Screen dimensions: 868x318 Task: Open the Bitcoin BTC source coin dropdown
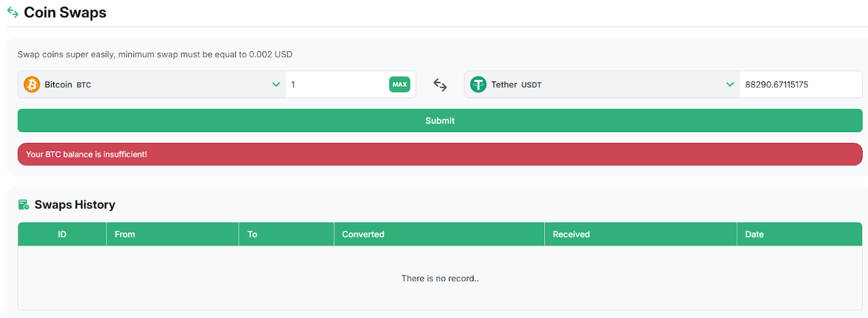[x=152, y=85]
